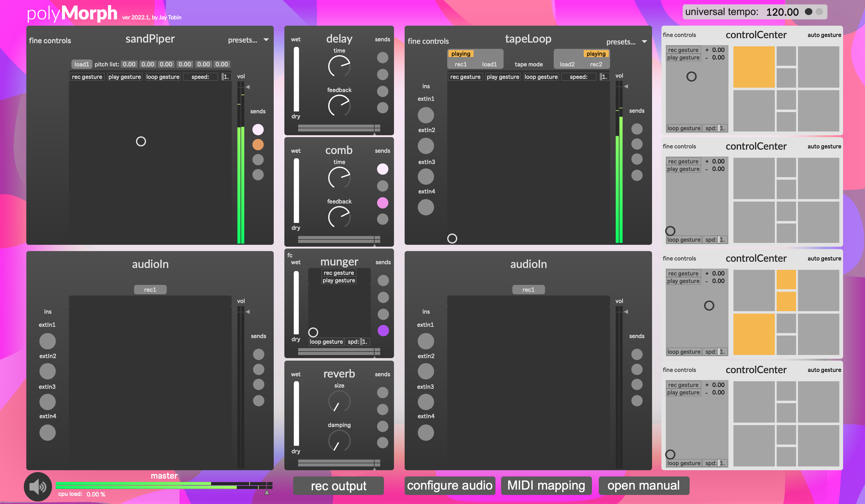Click the universal tempo value 120.00

coord(782,12)
